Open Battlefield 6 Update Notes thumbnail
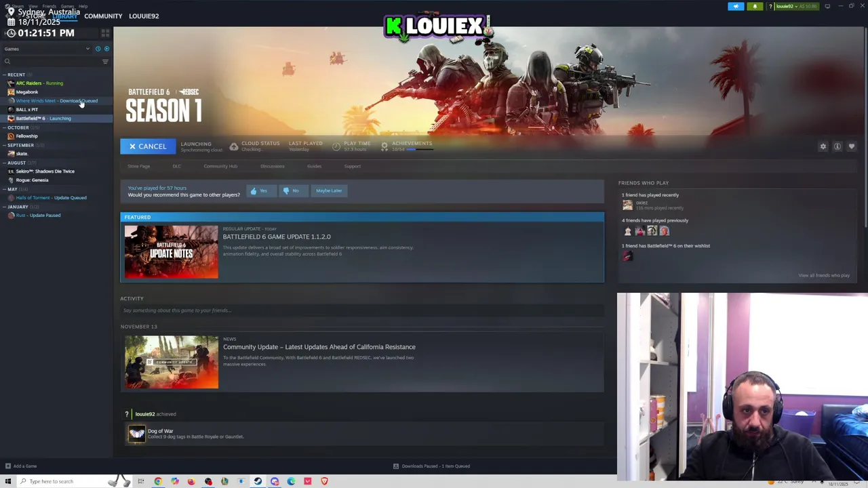The width and height of the screenshot is (868, 488). tap(172, 252)
